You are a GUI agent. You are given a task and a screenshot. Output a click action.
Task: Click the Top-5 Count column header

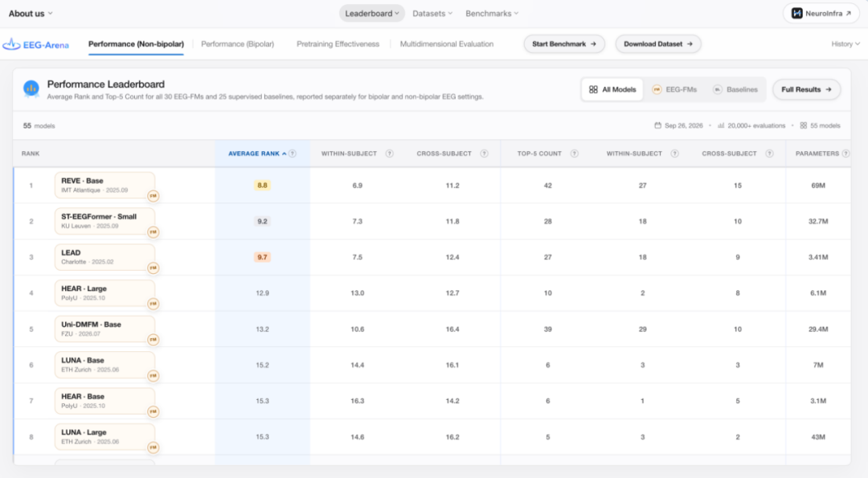point(539,153)
